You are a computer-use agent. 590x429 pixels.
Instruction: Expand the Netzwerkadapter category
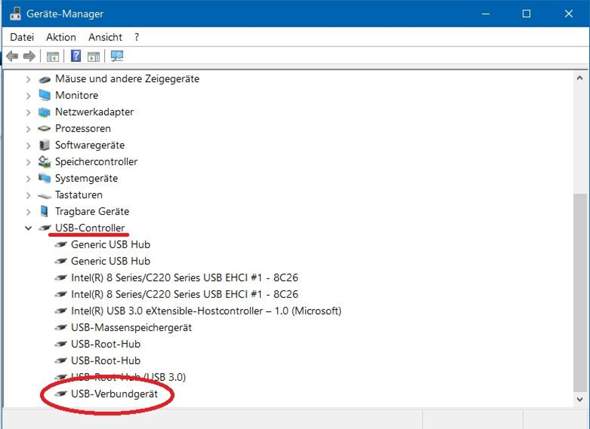(28, 112)
